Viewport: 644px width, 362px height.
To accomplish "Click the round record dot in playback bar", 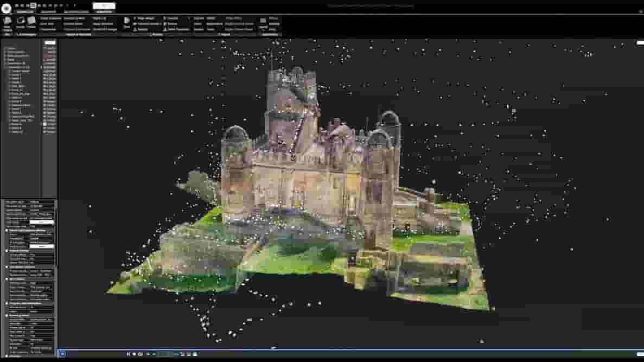I will point(135,354).
